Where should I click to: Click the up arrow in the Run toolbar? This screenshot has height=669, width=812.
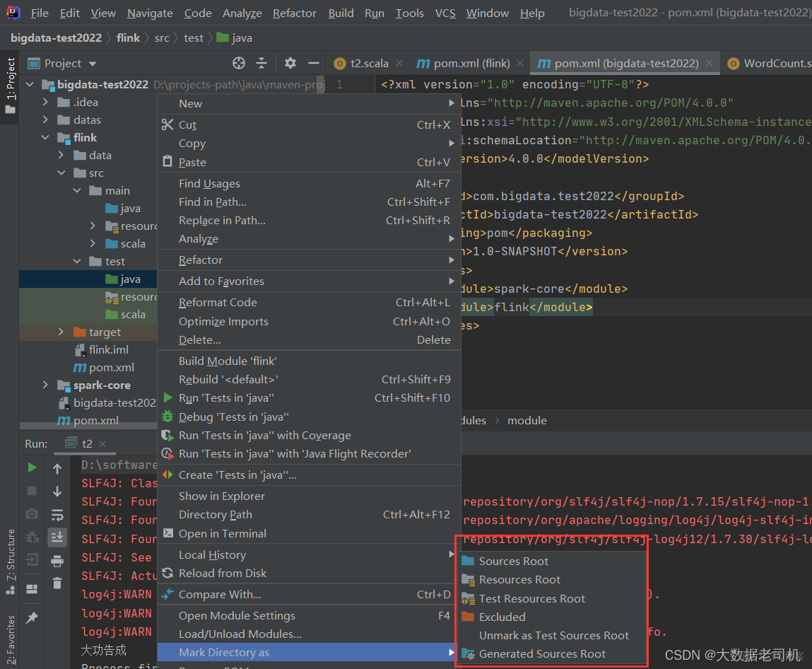[57, 468]
